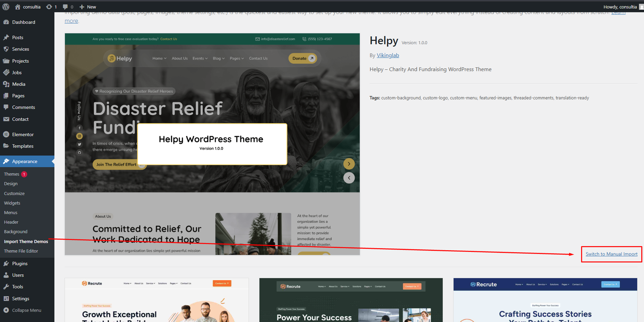
Task: Open the New content menu
Action: pyautogui.click(x=88, y=7)
